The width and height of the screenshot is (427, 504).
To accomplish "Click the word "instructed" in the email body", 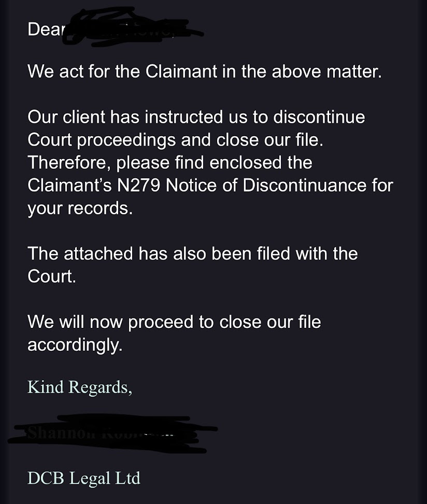I will click(183, 117).
